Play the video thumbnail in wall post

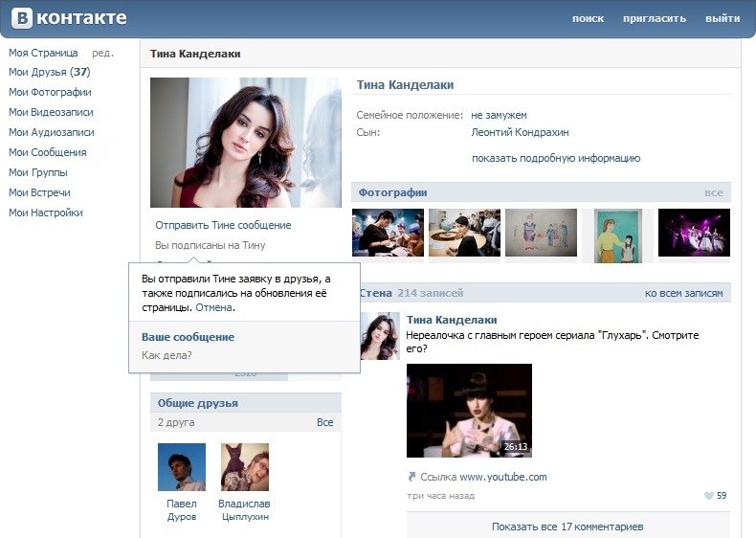click(469, 410)
